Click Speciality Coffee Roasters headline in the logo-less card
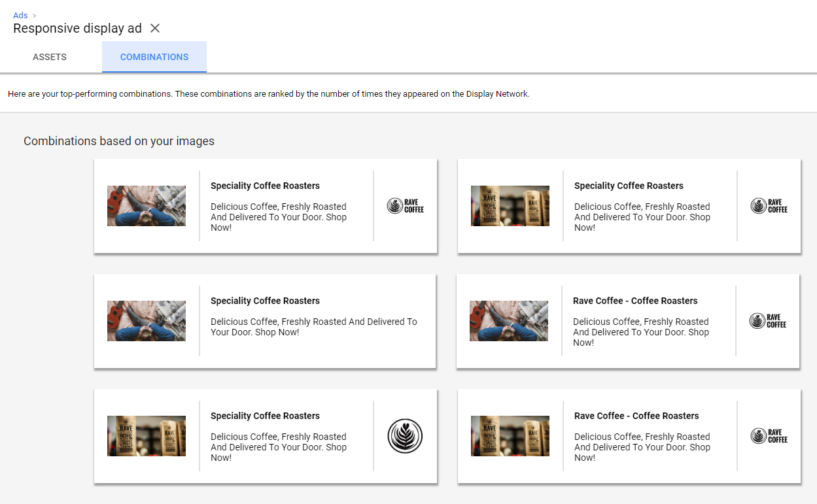Image resolution: width=817 pixels, height=504 pixels. [x=265, y=301]
